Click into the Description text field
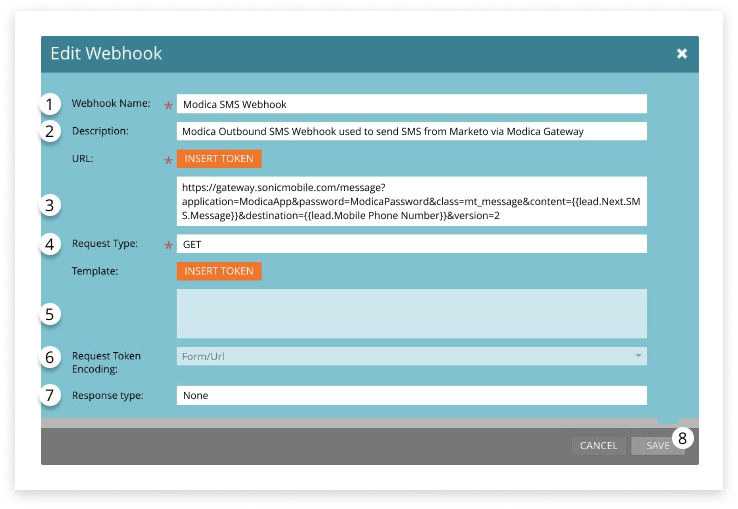Image resolution: width=738 pixels, height=509 pixels. coord(411,131)
